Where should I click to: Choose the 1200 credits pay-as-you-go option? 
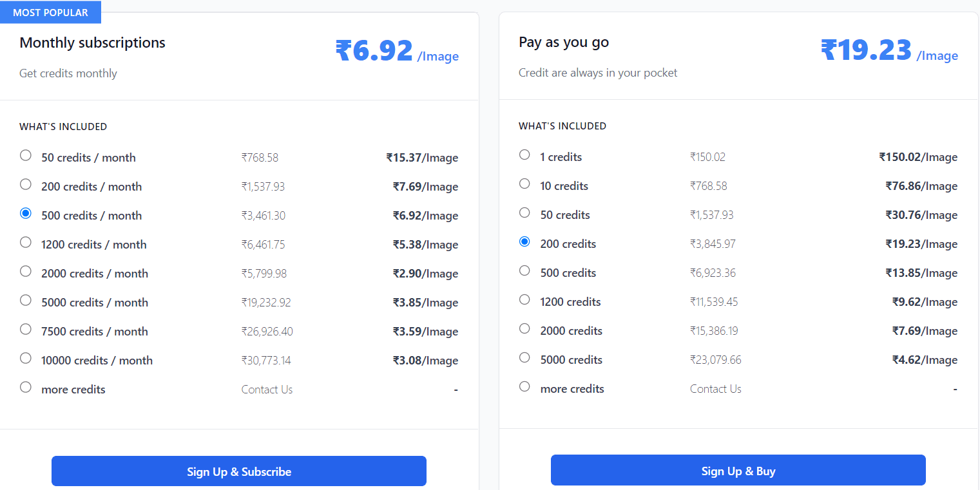pyautogui.click(x=524, y=299)
